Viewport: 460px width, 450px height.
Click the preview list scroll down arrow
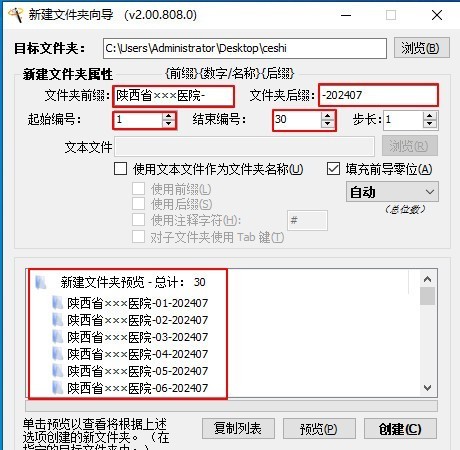(427, 388)
